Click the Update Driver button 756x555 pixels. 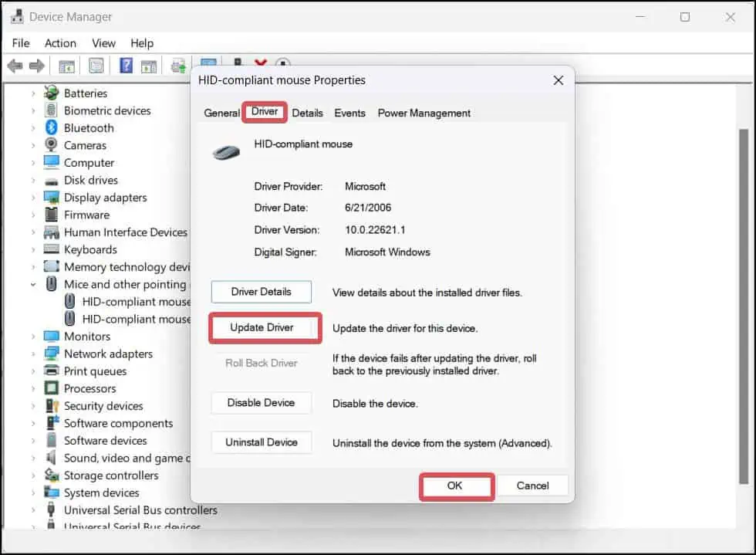coord(262,327)
